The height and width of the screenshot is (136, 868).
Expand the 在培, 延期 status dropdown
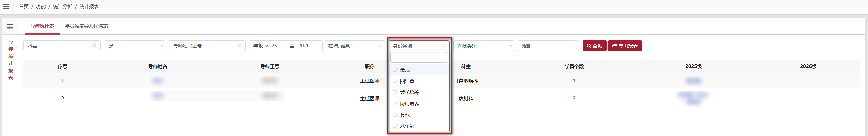pos(355,46)
